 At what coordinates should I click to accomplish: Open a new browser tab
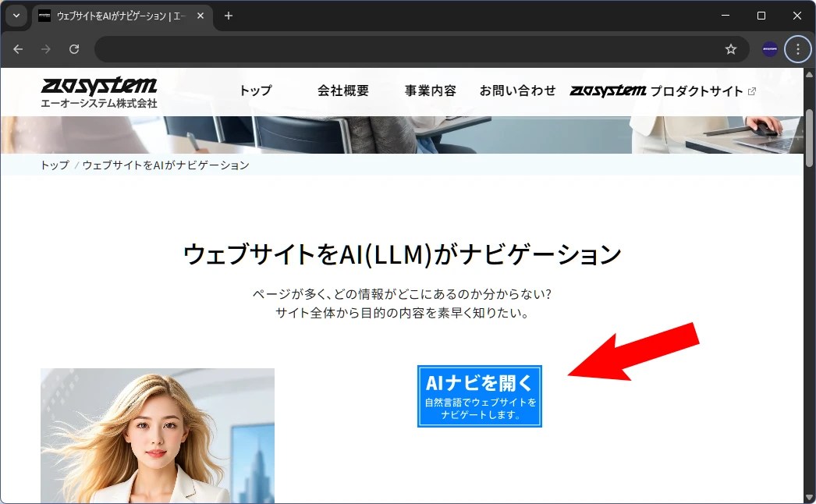[x=229, y=16]
